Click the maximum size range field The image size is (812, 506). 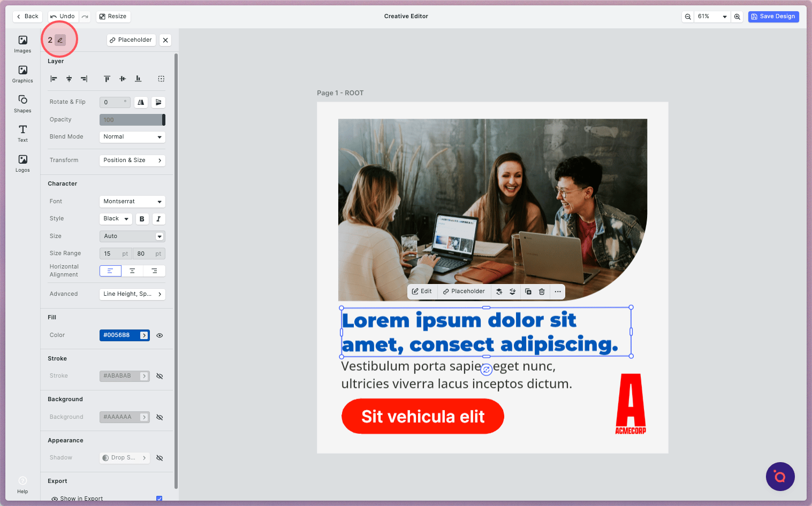[x=149, y=254]
